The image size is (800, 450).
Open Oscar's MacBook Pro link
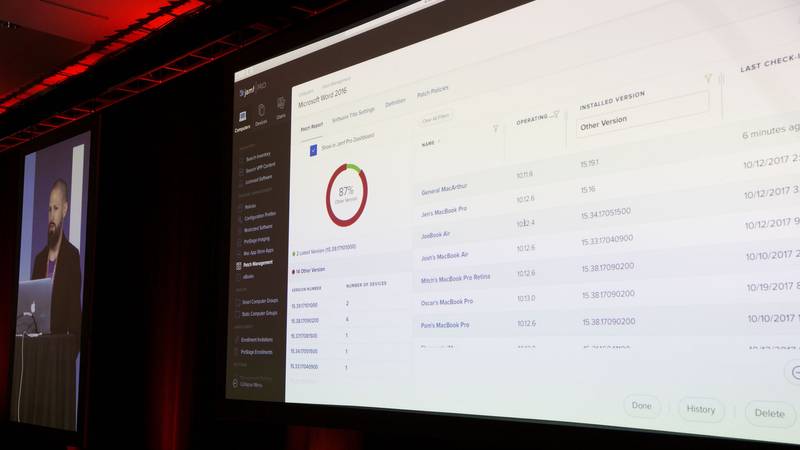pyautogui.click(x=447, y=302)
